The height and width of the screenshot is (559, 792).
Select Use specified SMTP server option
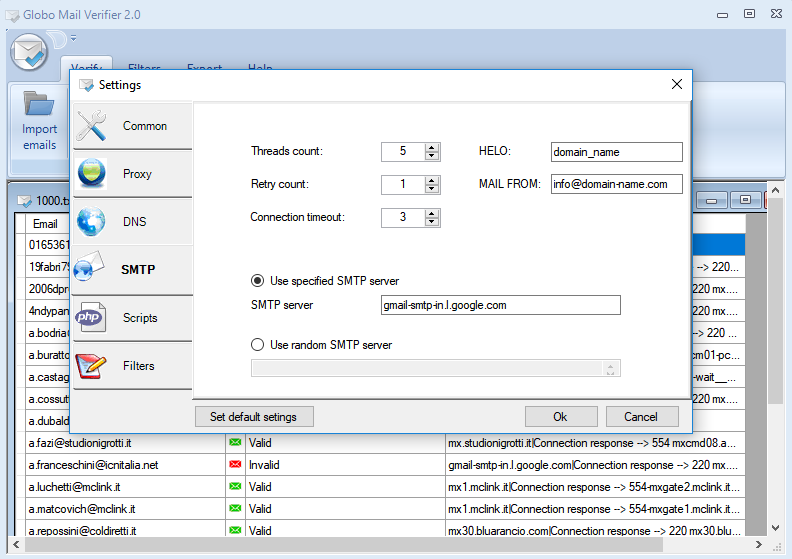258,281
